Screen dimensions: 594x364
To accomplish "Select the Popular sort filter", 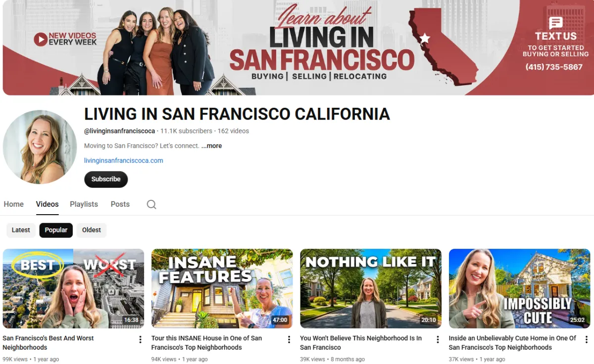I will pyautogui.click(x=56, y=230).
